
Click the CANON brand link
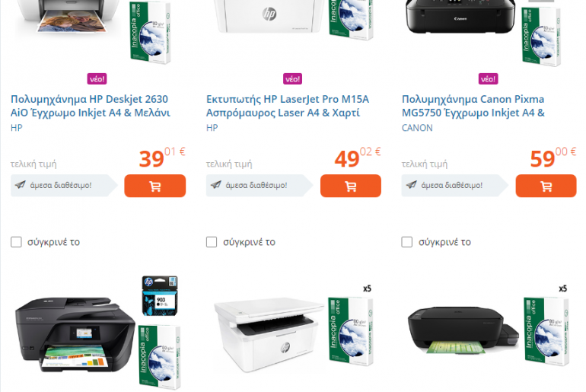point(417,128)
